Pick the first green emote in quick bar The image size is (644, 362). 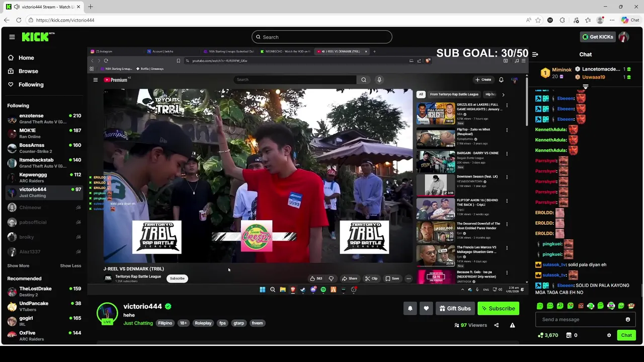click(540, 306)
